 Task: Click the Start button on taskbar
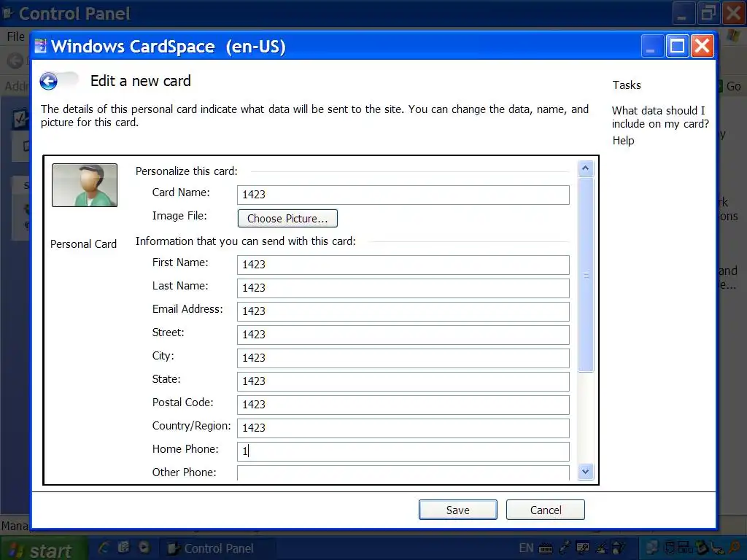[43, 550]
